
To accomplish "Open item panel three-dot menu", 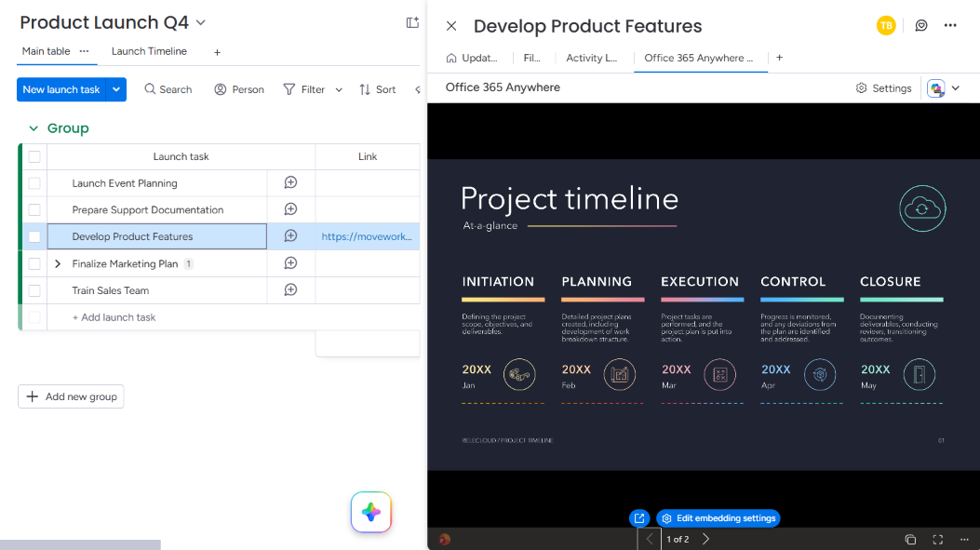I will pos(950,26).
